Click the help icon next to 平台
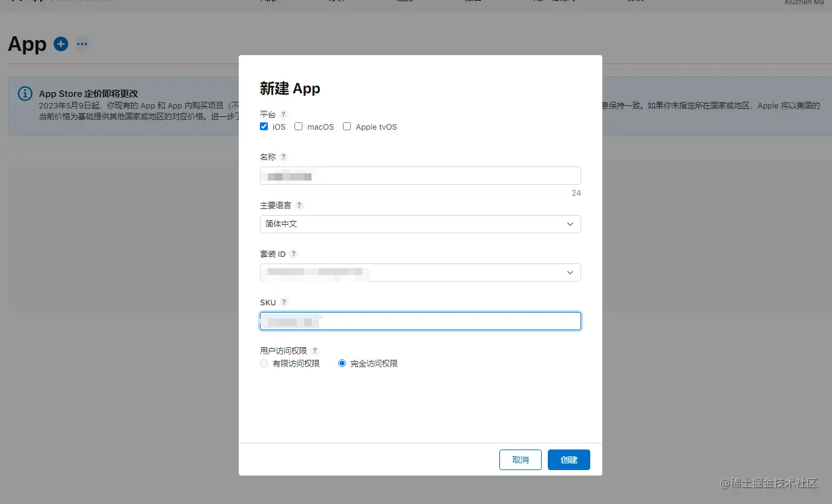832x504 pixels. click(283, 114)
